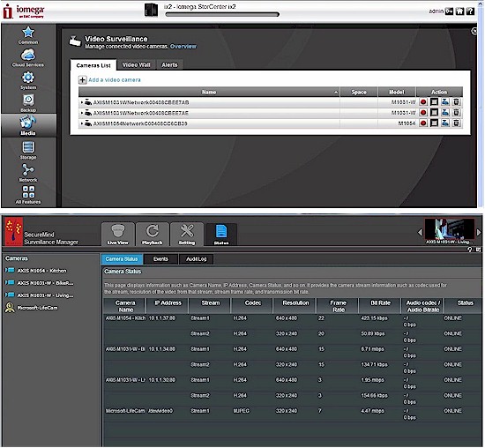
Task: Open Cloud Services in the sidebar
Action: pyautogui.click(x=28, y=58)
